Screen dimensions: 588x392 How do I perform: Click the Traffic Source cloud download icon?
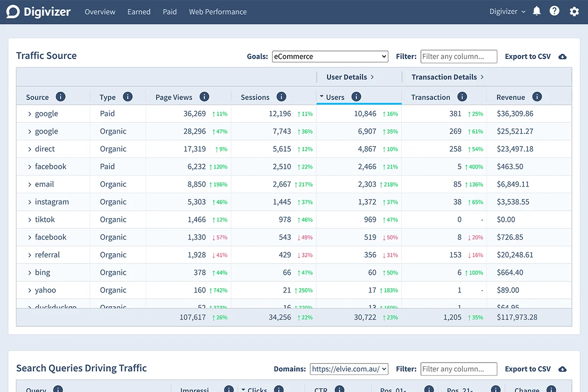click(563, 56)
